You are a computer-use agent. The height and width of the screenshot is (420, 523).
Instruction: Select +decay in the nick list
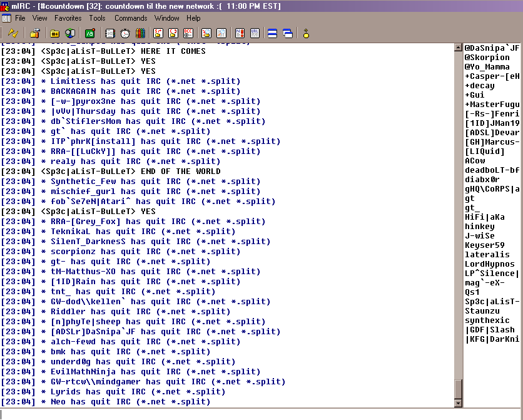(480, 85)
